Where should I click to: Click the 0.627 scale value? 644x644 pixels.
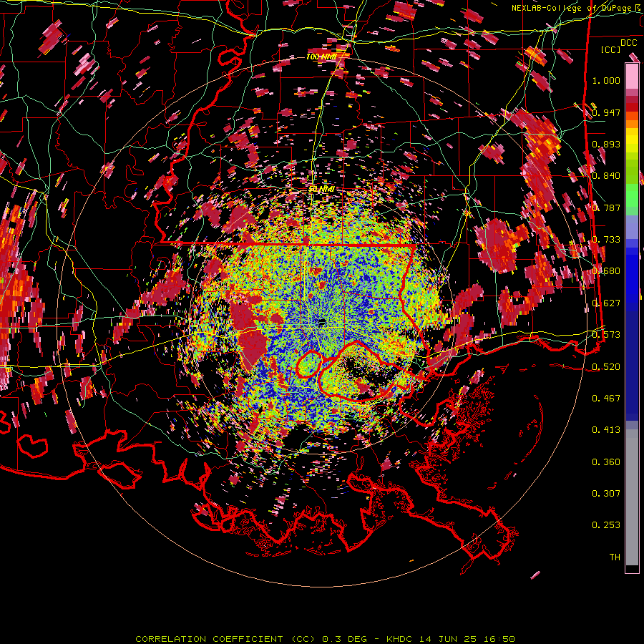click(x=606, y=303)
